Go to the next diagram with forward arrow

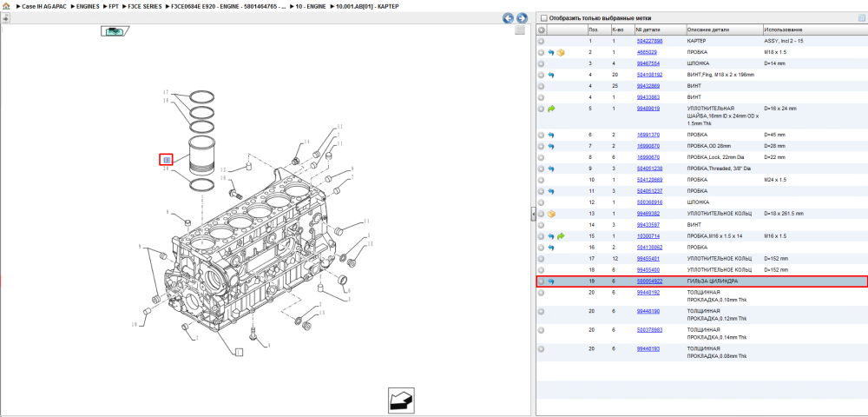point(520,18)
